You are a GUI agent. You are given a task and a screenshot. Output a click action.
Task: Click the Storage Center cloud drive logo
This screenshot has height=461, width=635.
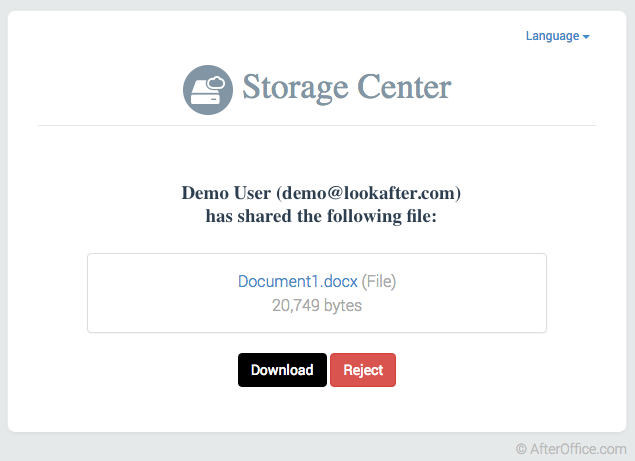click(208, 89)
